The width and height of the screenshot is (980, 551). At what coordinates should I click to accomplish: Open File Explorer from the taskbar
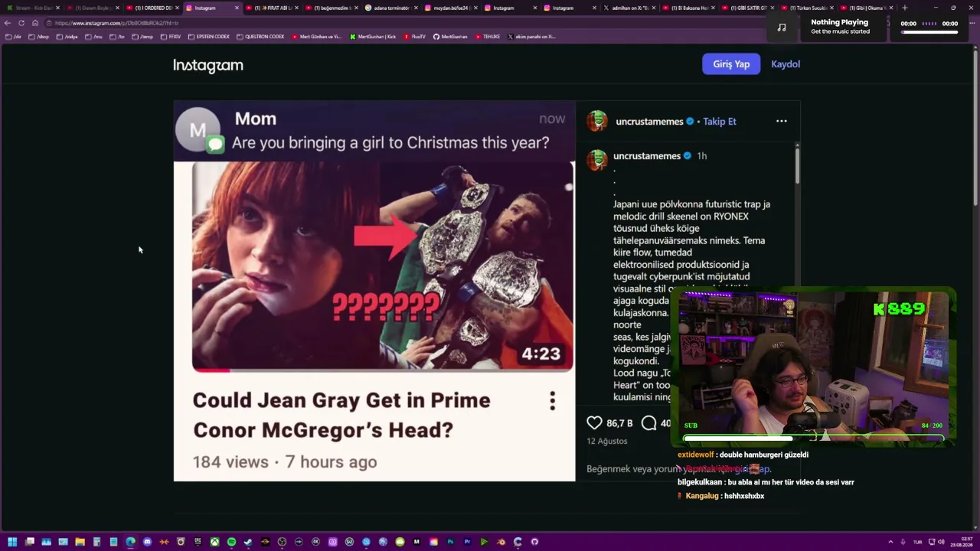click(x=80, y=542)
